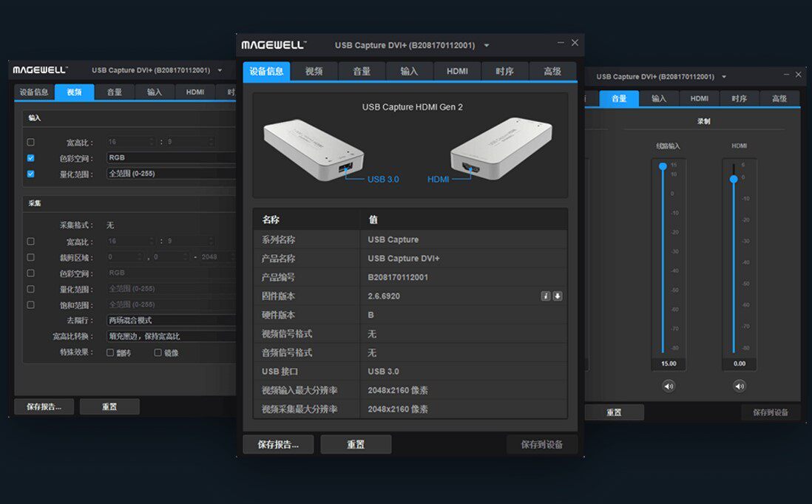Uncheck input color space checkbox

coord(30,158)
